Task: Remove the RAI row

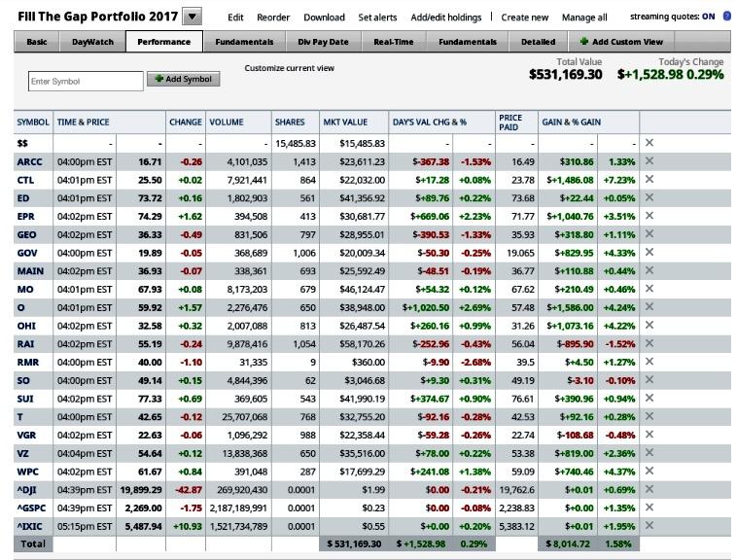Action: coord(649,343)
